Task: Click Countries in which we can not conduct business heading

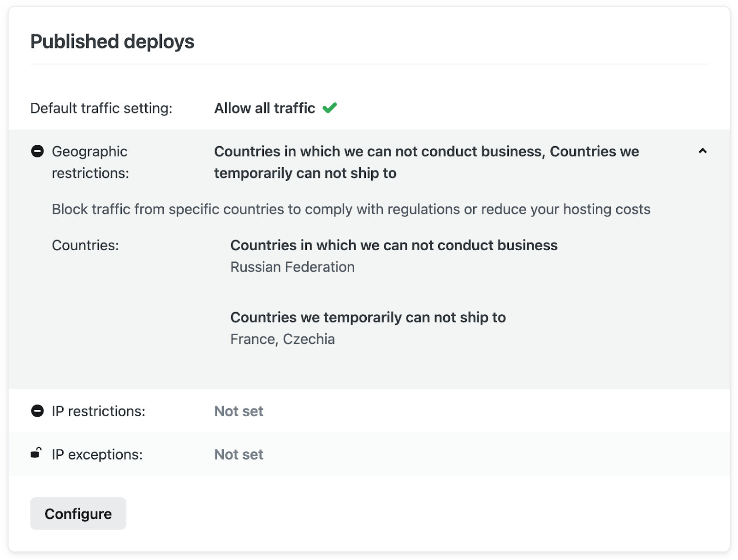Action: click(x=393, y=245)
